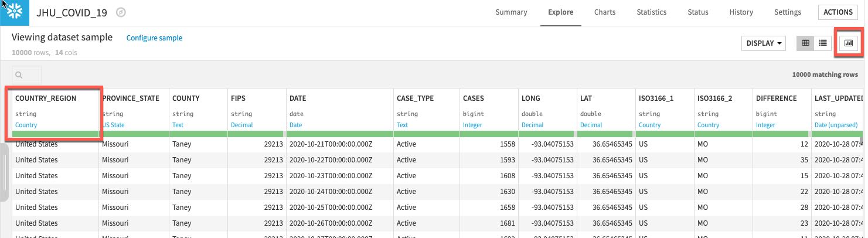Open the History tab
This screenshot has height=238, width=868.
tap(741, 12)
